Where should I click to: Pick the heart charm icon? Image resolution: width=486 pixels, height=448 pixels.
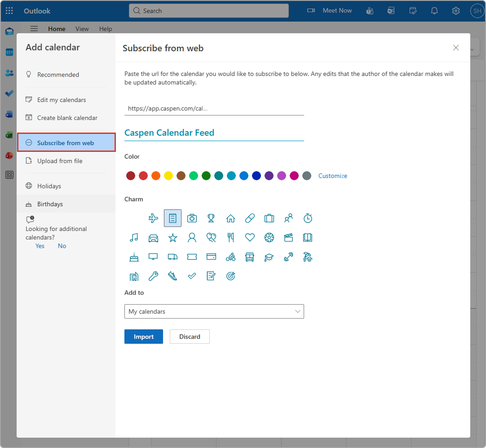click(x=250, y=238)
